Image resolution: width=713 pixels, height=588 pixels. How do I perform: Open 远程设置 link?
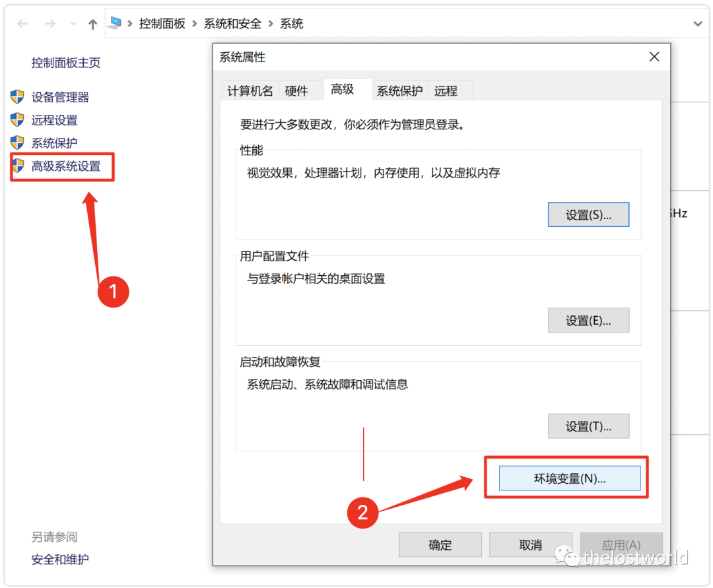pos(55,120)
